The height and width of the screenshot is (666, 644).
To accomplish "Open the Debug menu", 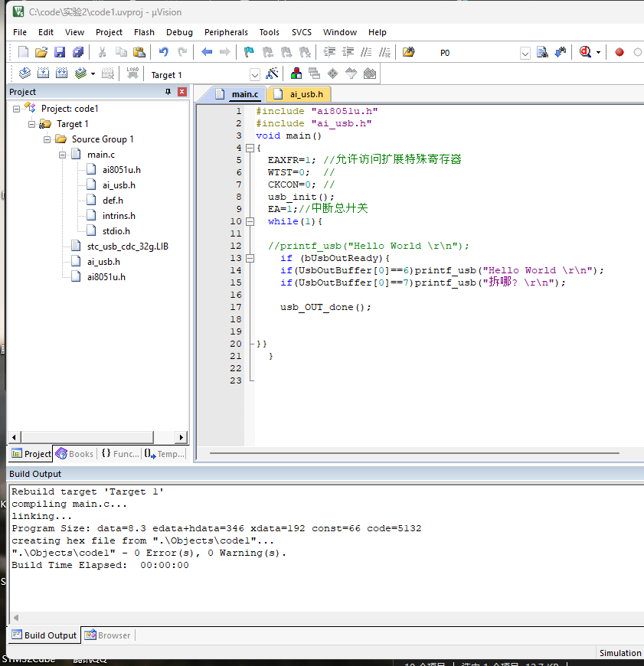I will pos(179,32).
